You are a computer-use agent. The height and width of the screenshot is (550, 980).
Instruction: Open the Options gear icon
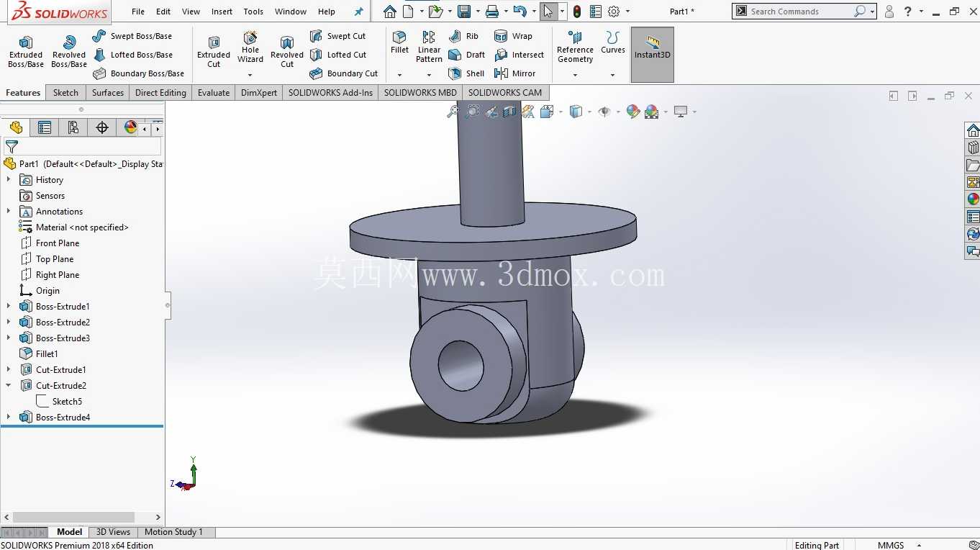pos(614,12)
